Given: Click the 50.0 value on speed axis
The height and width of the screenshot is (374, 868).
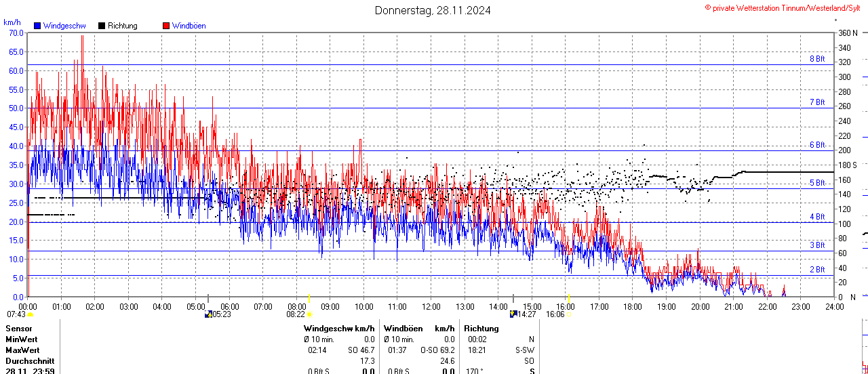Looking at the screenshot, I should (x=16, y=108).
